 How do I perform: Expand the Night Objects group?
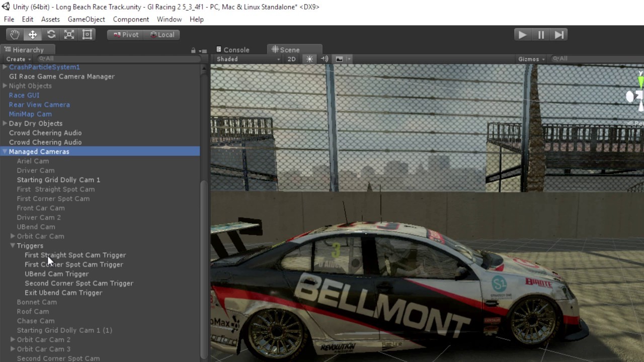5,86
